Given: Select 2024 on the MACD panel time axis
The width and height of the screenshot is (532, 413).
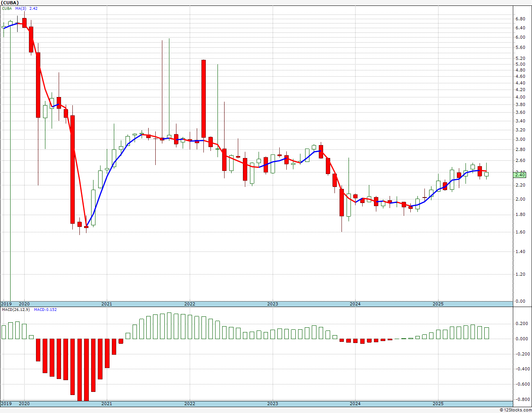Looking at the screenshot, I should 355,404.
